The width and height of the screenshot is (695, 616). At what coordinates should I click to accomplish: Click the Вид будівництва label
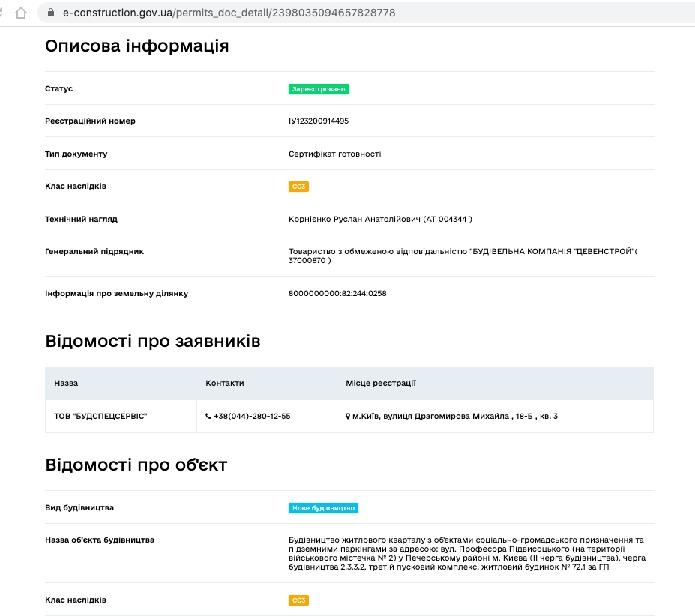[79, 507]
